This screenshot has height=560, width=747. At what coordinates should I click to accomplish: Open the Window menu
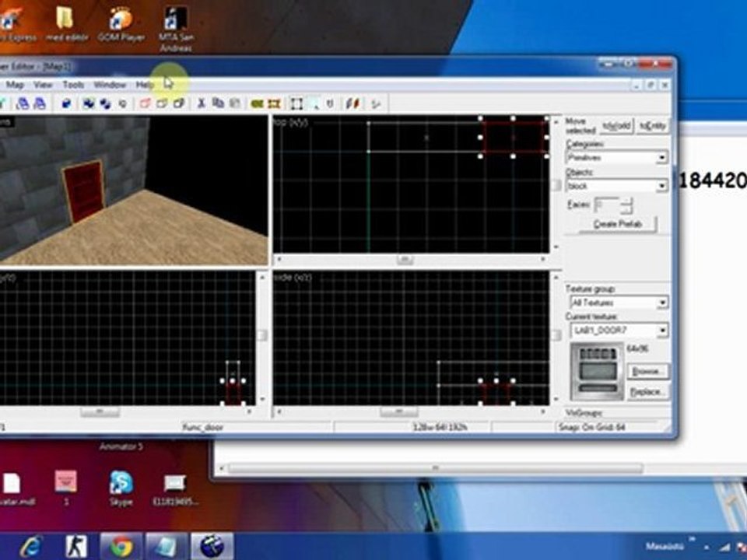pyautogui.click(x=110, y=84)
